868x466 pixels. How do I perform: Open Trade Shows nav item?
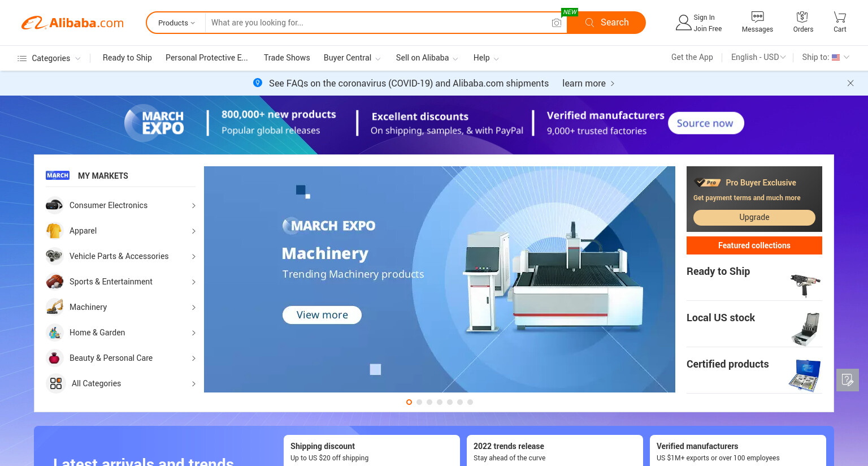(287, 58)
